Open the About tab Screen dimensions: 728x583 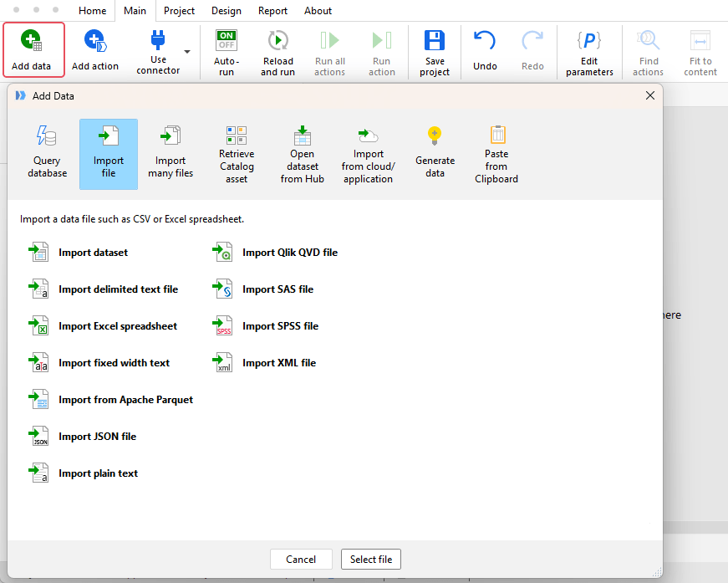[318, 11]
